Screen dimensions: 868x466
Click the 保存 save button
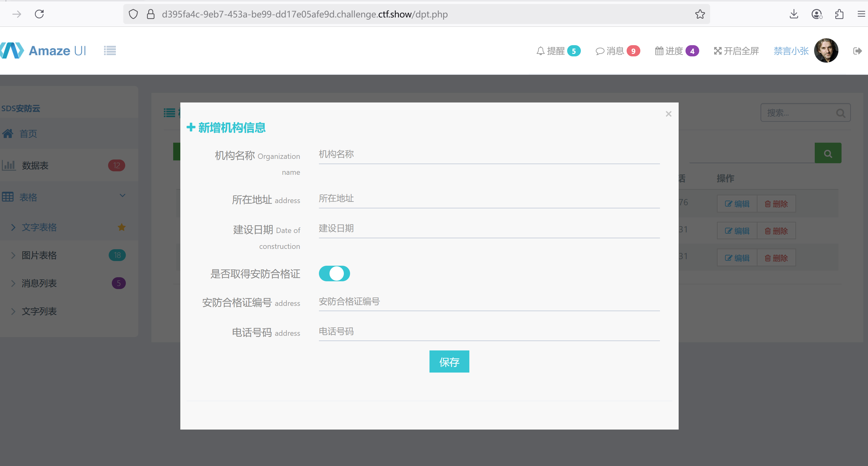click(x=449, y=362)
